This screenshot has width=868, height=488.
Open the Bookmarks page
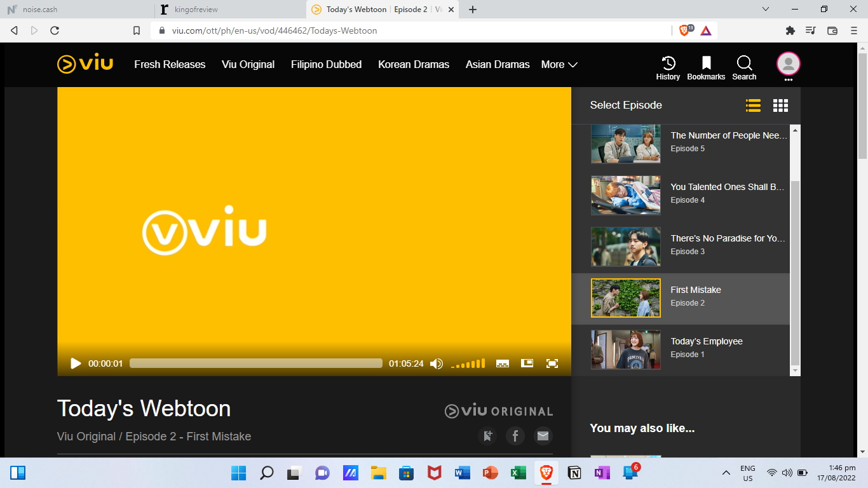[706, 67]
